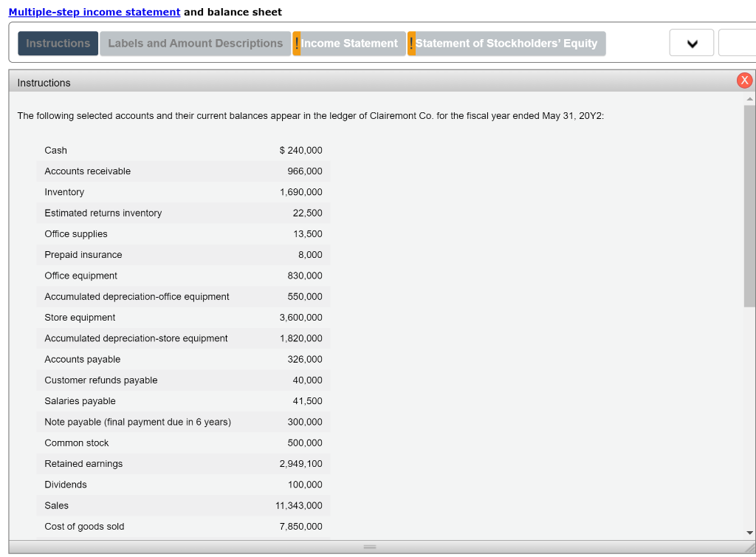The image size is (756, 557).
Task: Click the corner resize grip of panel
Action: coord(749,548)
